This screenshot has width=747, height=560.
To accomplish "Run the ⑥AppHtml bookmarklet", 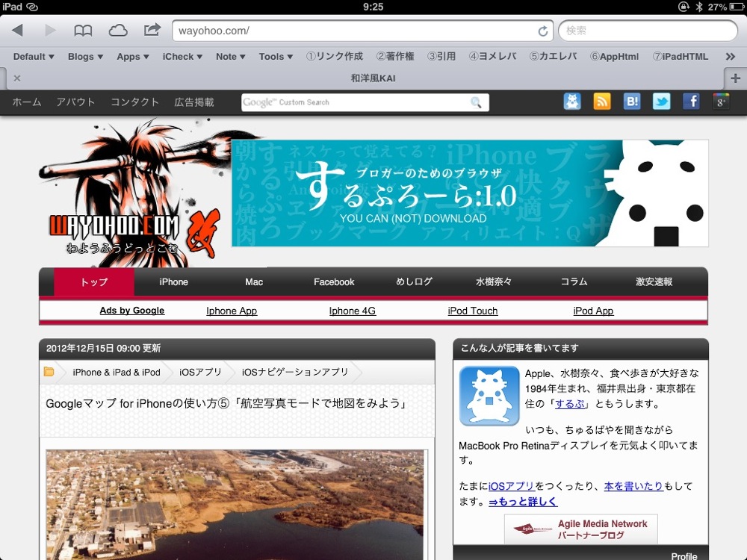I will (614, 57).
